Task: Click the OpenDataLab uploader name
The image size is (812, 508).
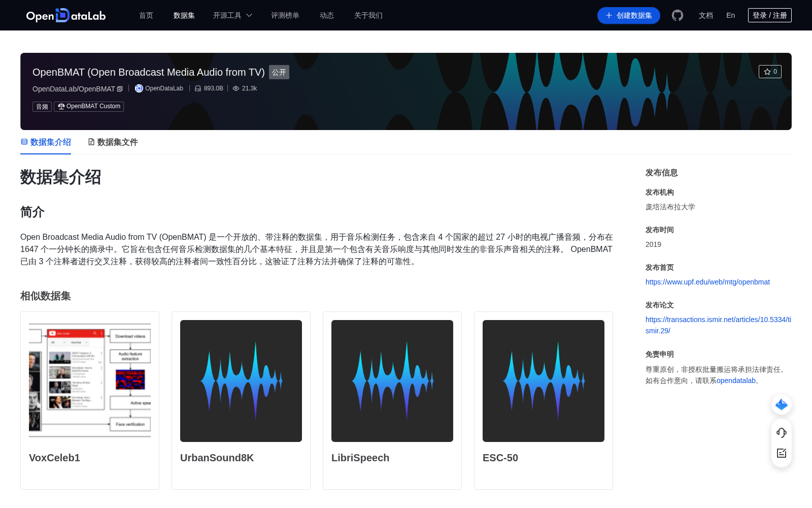Action: point(164,88)
